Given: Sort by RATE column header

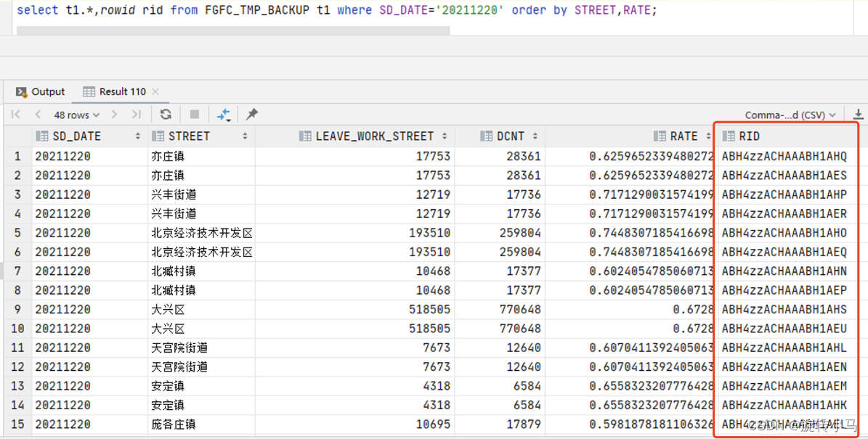Looking at the screenshot, I should (x=684, y=136).
